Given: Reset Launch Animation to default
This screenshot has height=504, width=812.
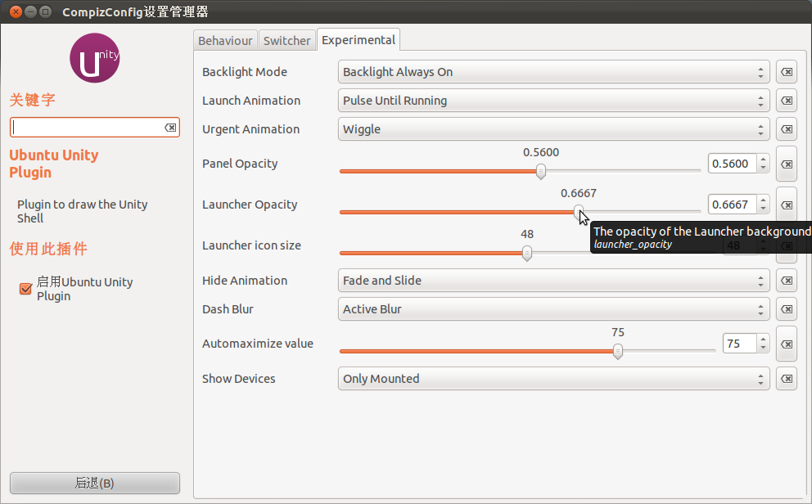Looking at the screenshot, I should (786, 101).
